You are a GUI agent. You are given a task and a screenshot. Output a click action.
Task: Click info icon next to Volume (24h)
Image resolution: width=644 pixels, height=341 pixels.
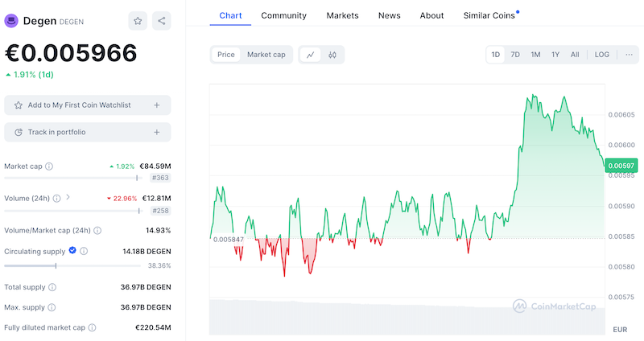[56, 198]
